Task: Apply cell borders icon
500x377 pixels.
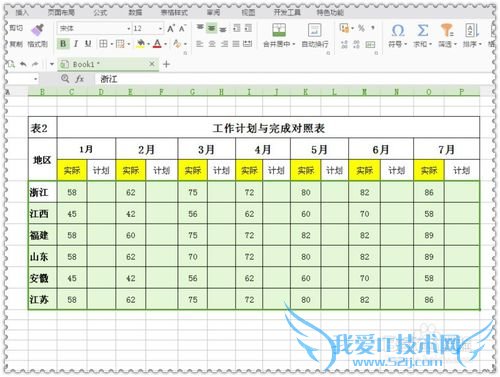Action: pyautogui.click(x=103, y=44)
